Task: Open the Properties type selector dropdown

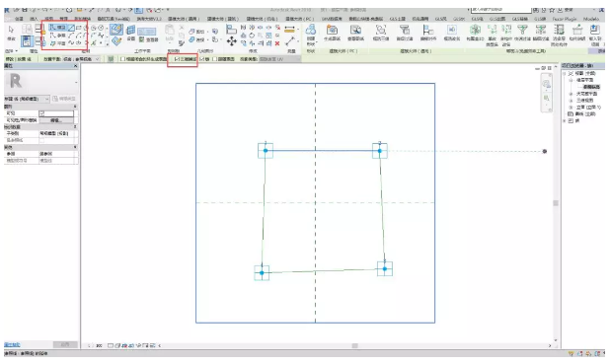Action: [27, 99]
